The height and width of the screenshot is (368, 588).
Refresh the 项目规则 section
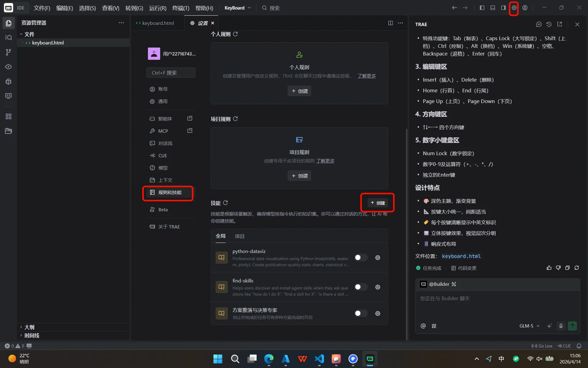click(235, 119)
